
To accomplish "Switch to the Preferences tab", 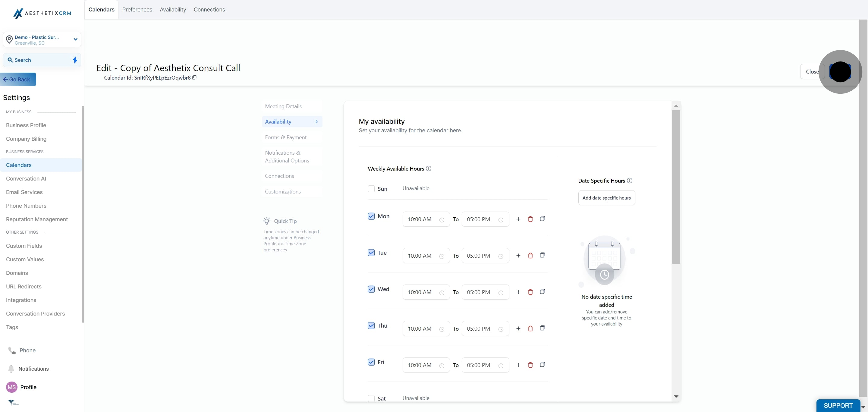I will (137, 9).
